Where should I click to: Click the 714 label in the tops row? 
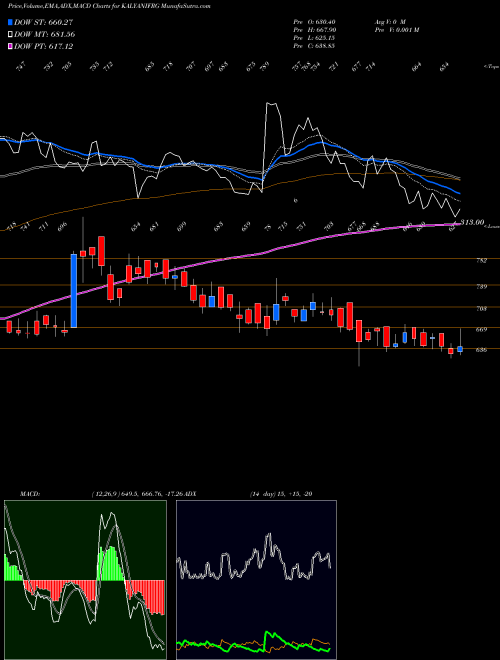pos(371,67)
